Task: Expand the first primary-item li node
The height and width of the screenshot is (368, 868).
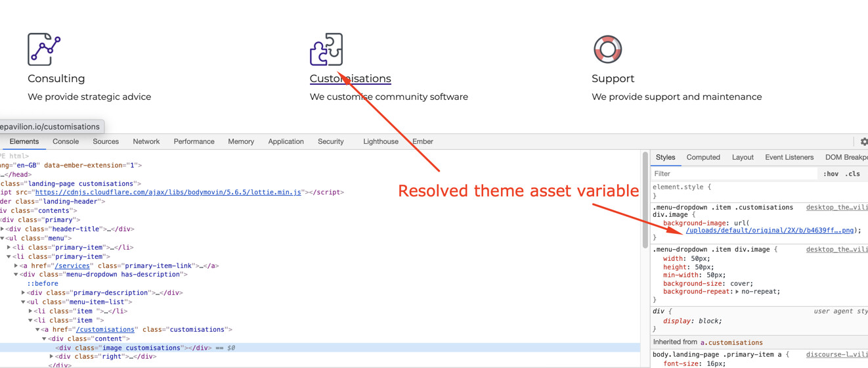Action: 9,248
